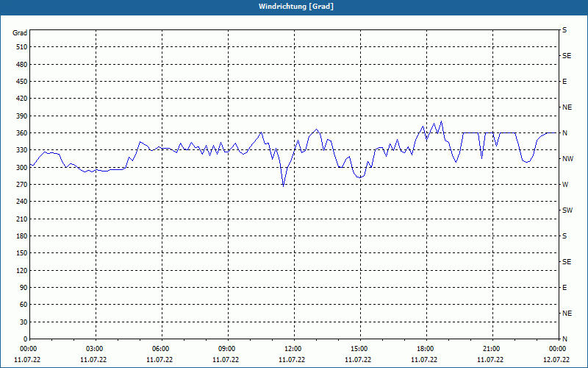588x368 pixels.
Task: Select the 'Grad' unit label on y-axis
Action: coord(20,33)
